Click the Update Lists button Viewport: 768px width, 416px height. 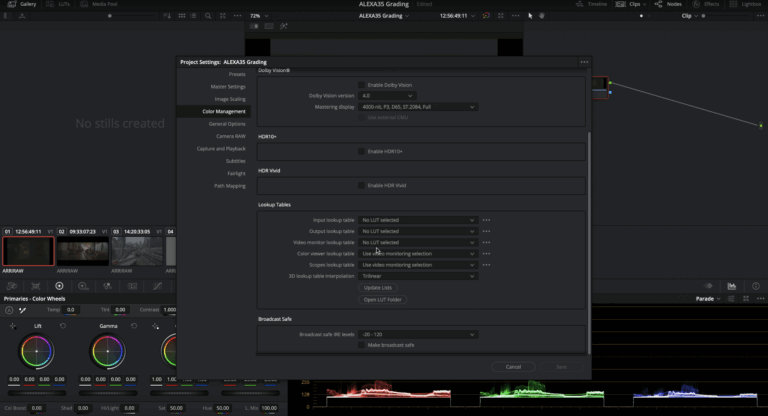(x=379, y=288)
